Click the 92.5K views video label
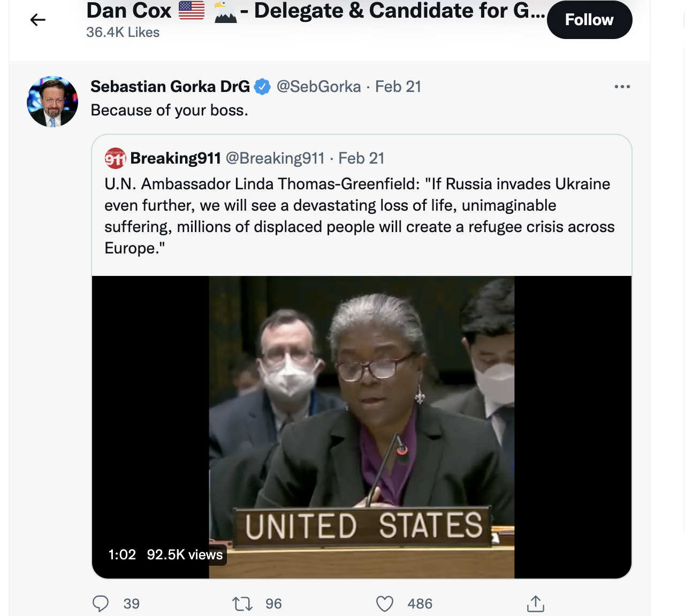This screenshot has height=616, width=685. (185, 555)
